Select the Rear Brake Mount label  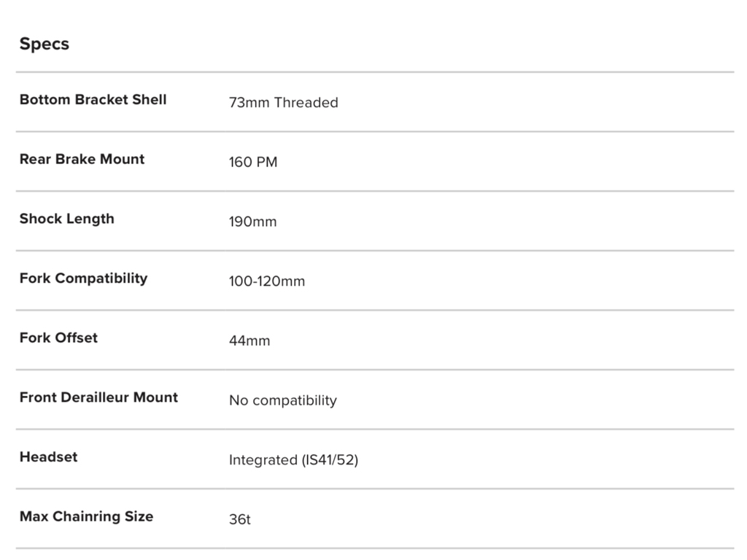point(82,160)
